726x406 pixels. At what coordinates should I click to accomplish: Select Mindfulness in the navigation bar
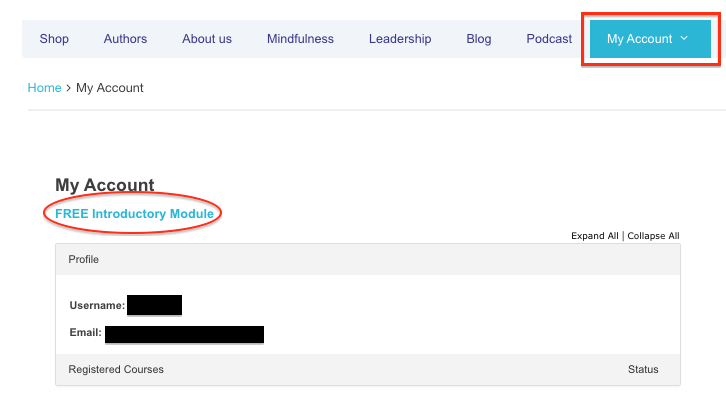coord(300,39)
